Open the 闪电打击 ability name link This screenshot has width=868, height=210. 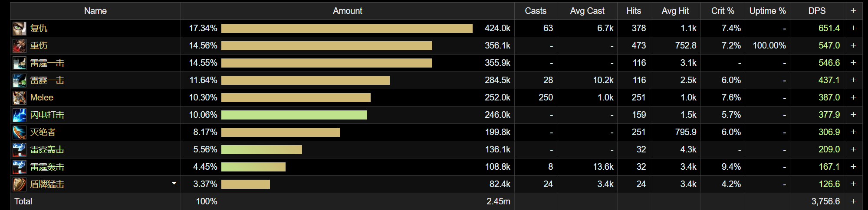click(x=47, y=115)
